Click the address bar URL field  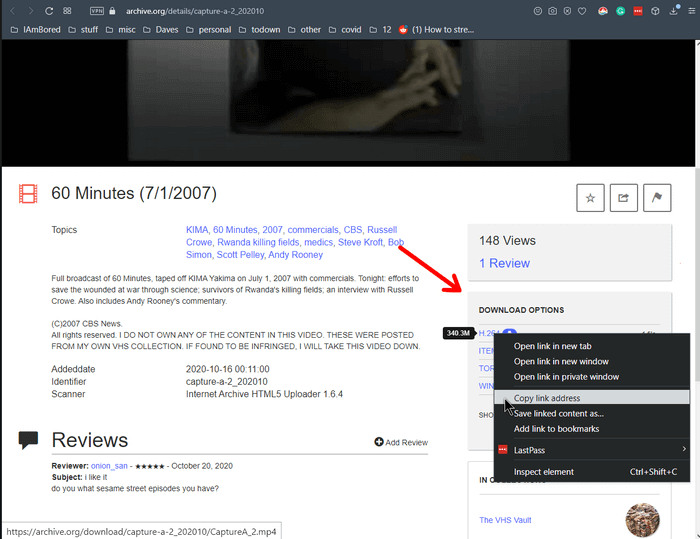coord(195,11)
